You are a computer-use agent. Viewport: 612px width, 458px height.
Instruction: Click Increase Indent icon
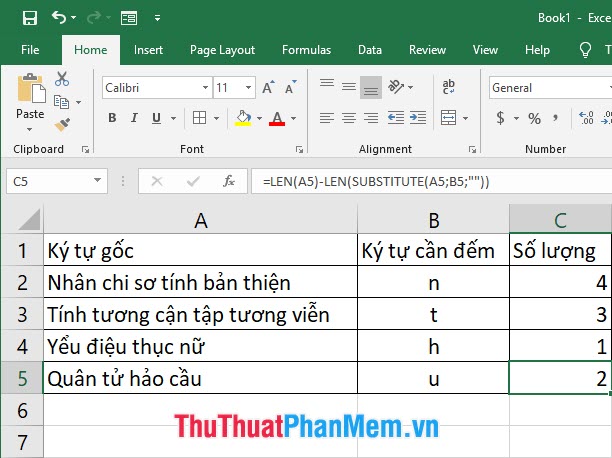tap(418, 118)
